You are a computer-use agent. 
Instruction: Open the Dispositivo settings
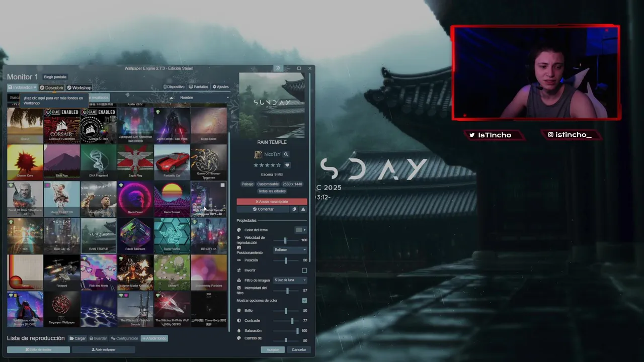click(x=174, y=87)
